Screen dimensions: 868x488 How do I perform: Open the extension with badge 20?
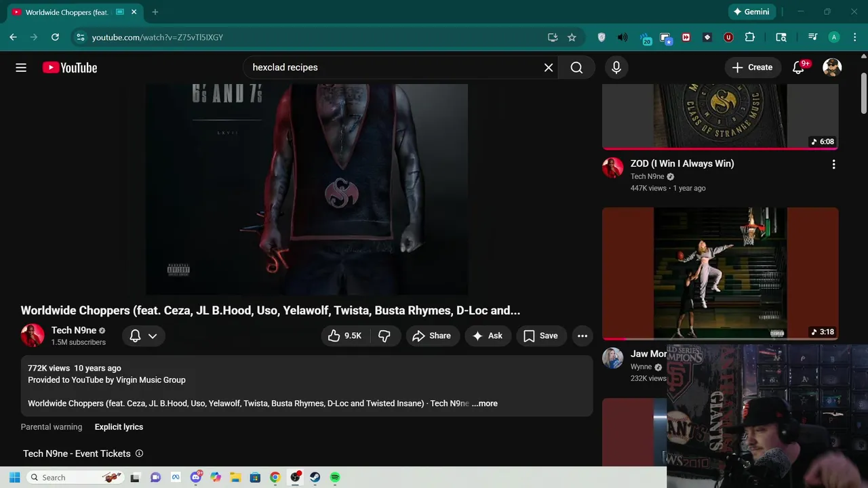(645, 38)
